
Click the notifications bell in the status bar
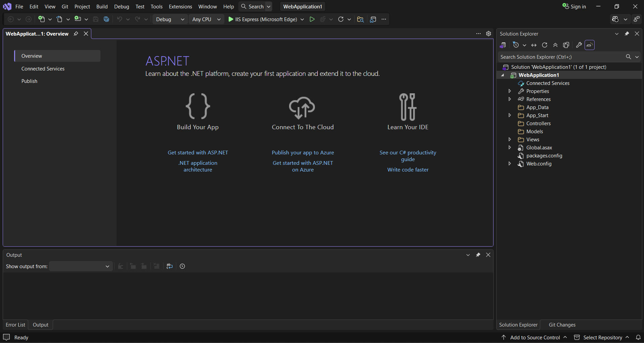tap(638, 337)
